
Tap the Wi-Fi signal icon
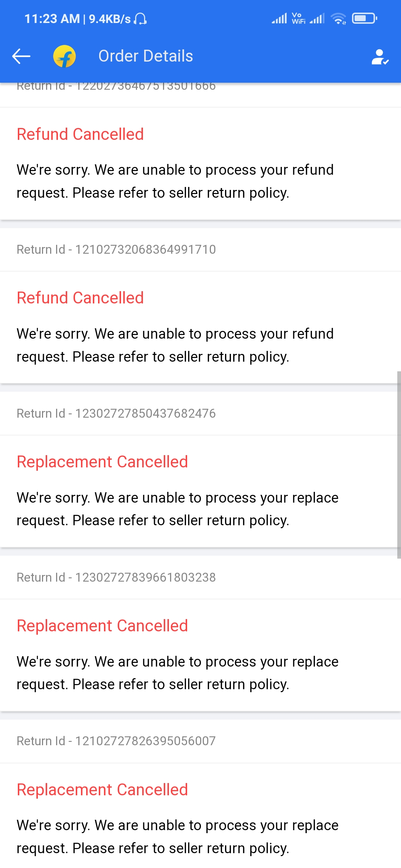click(338, 18)
